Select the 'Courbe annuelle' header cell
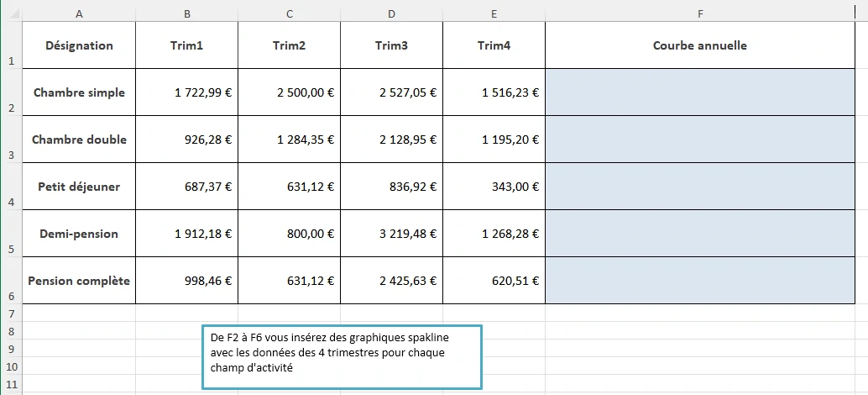 pos(699,45)
